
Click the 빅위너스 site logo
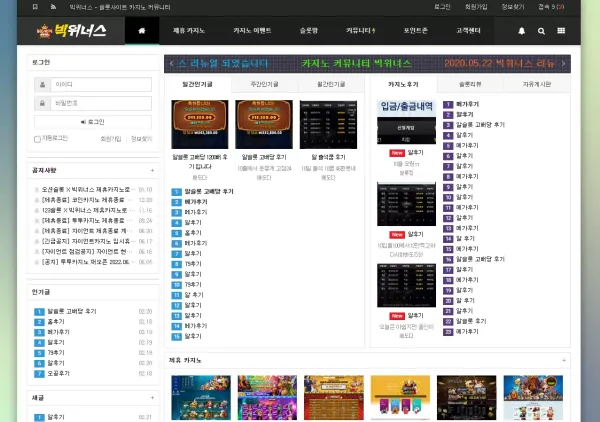coord(72,31)
